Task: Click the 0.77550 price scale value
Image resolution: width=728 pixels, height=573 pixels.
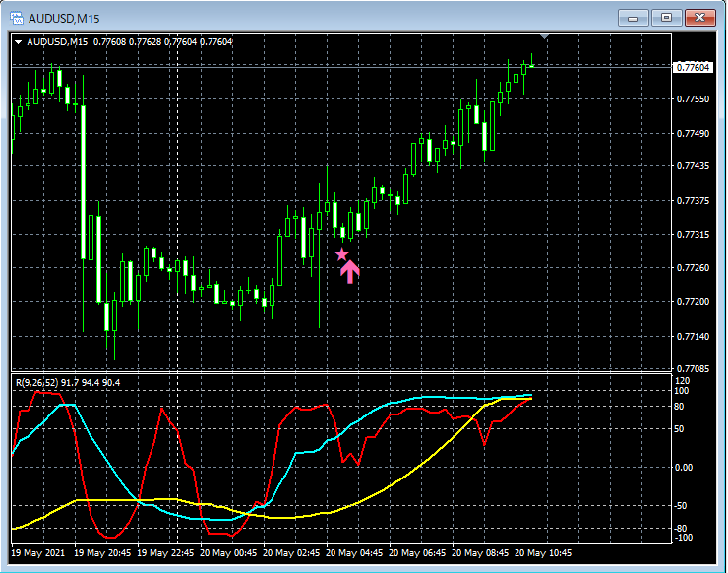Action: (x=694, y=99)
